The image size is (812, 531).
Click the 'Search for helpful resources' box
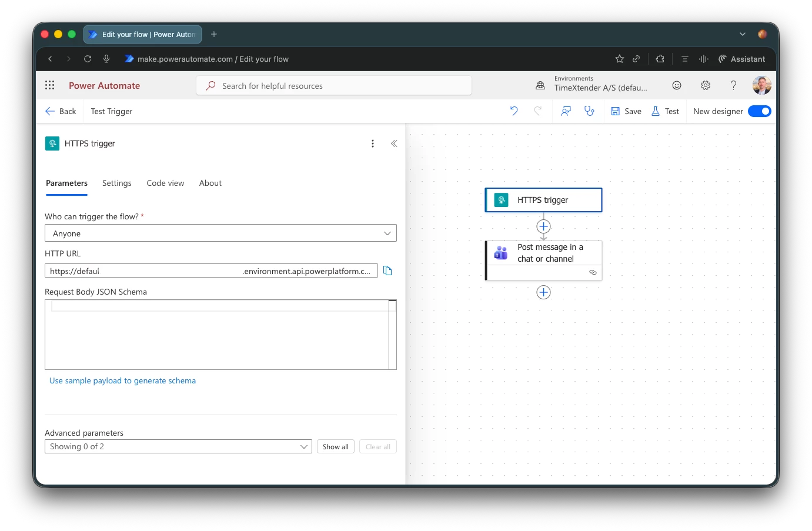334,85
